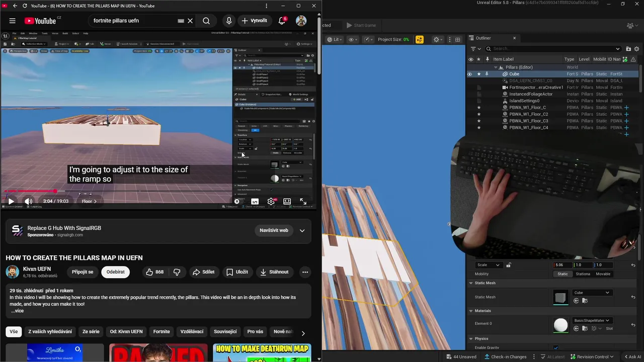The width and height of the screenshot is (644, 362).
Task: Click the white material sphere thumbnail
Action: (x=560, y=325)
